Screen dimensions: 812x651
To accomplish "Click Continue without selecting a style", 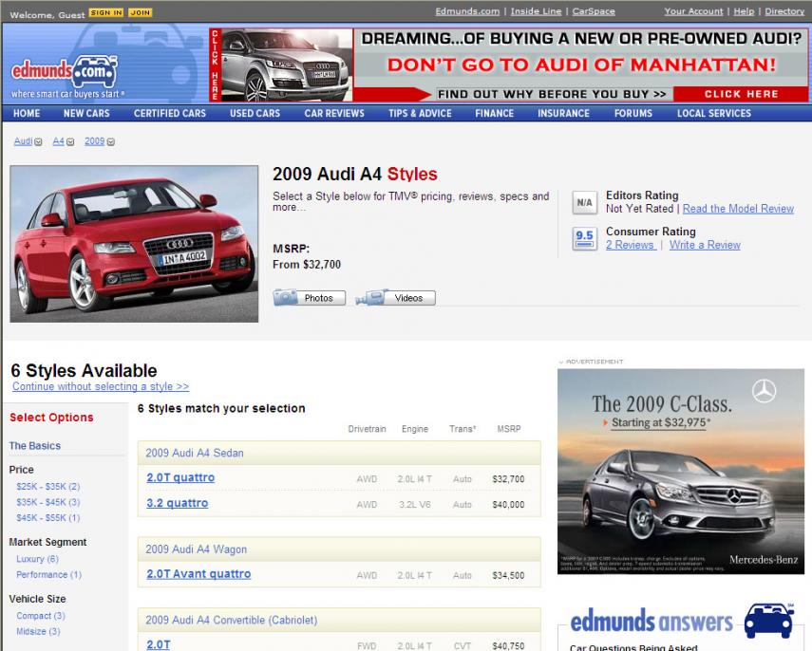I will [101, 387].
